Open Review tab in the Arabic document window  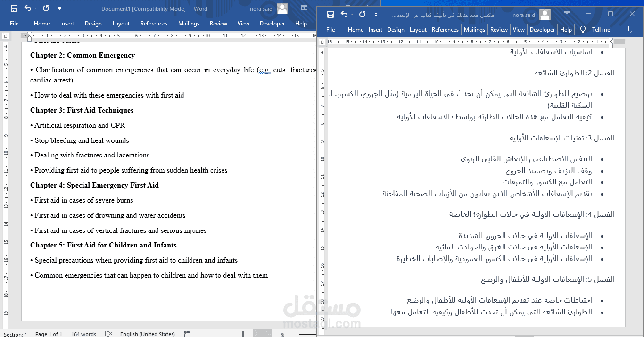coord(499,30)
